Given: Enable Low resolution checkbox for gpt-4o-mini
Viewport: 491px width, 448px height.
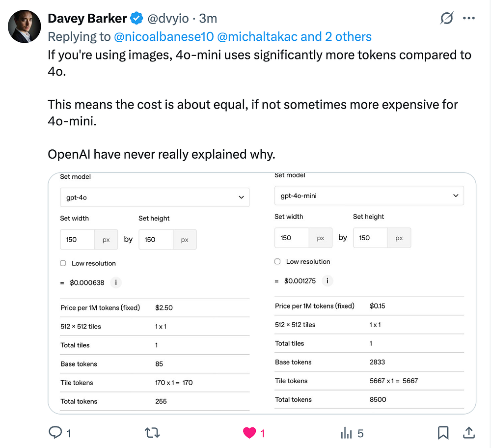Looking at the screenshot, I should click(278, 261).
